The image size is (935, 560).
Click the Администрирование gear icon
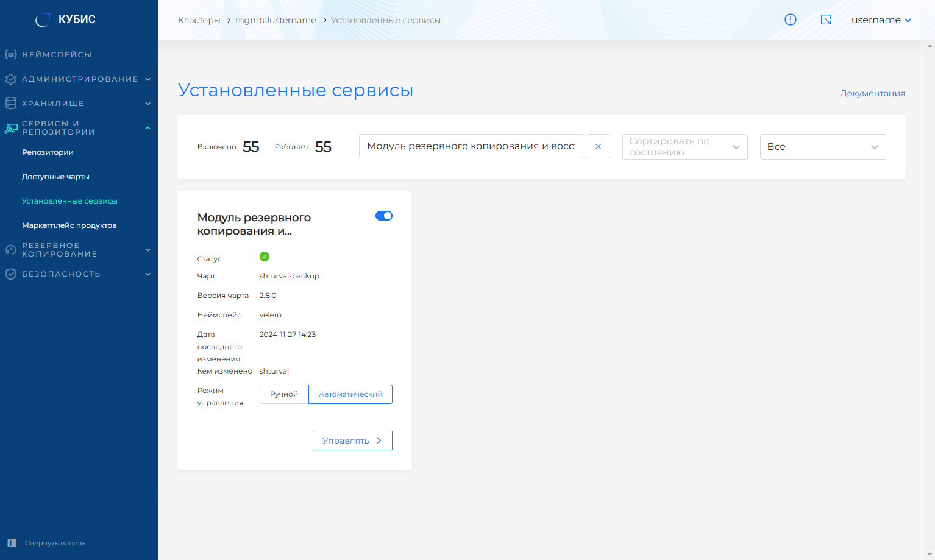click(x=10, y=79)
